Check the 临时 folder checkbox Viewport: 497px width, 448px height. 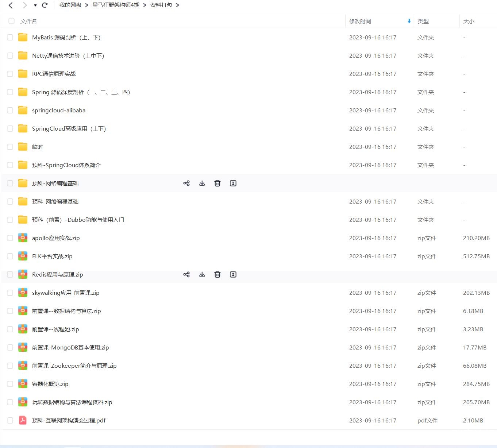(x=10, y=147)
